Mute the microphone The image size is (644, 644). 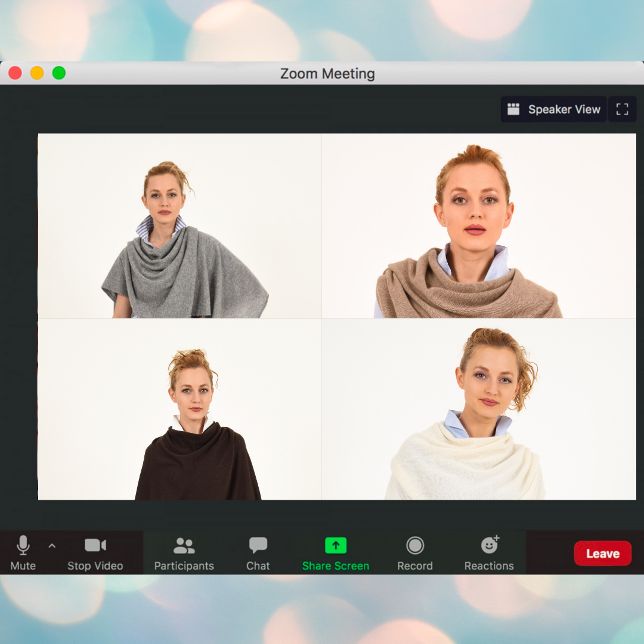(x=23, y=553)
